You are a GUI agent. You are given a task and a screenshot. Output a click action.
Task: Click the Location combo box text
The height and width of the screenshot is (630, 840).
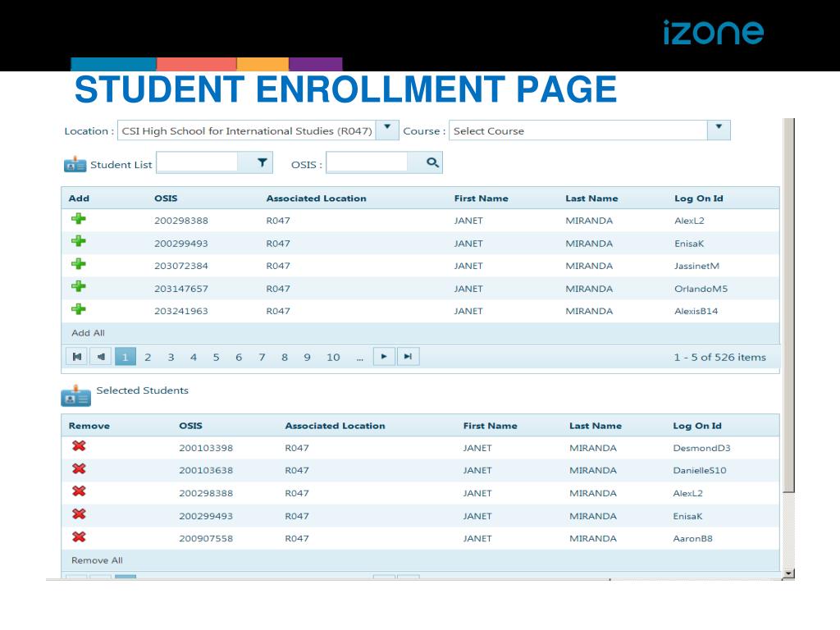tap(246, 130)
